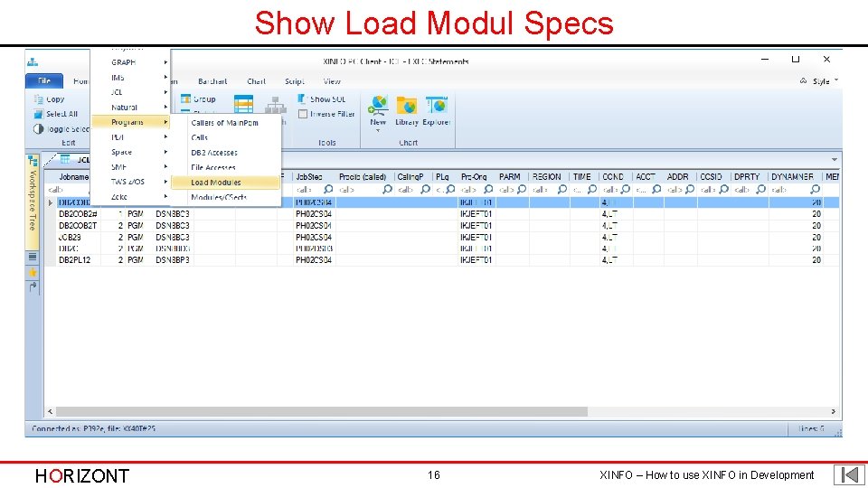The width and height of the screenshot is (868, 488).
Task: Select File Accesses menu entry
Action: click(225, 168)
